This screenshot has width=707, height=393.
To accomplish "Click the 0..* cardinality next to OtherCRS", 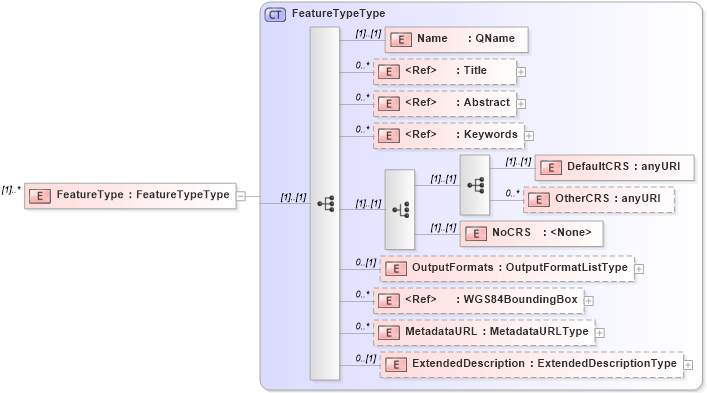I will point(512,193).
